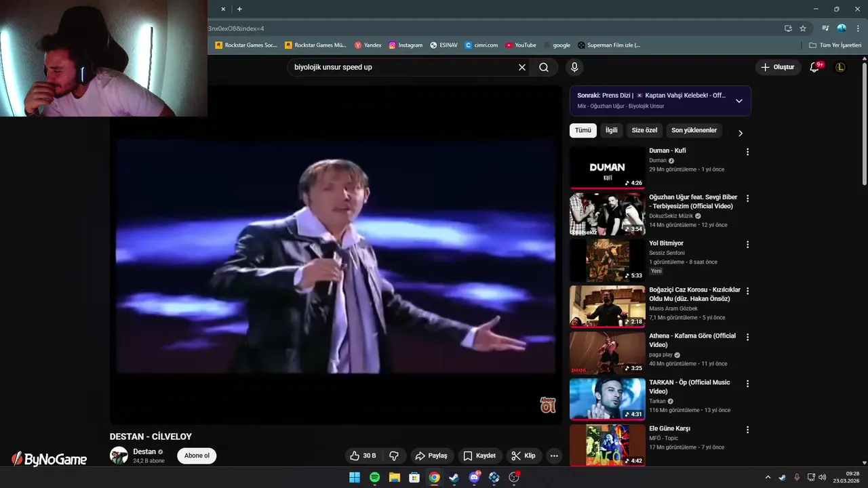Image resolution: width=868 pixels, height=488 pixels.
Task: Open the Superman Film izle bookmark
Action: 609,45
